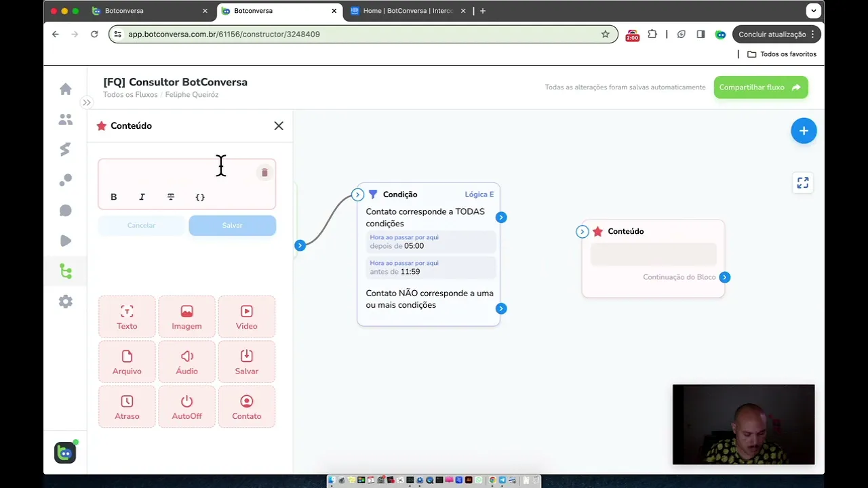Open the browser side panel icon

click(x=701, y=34)
